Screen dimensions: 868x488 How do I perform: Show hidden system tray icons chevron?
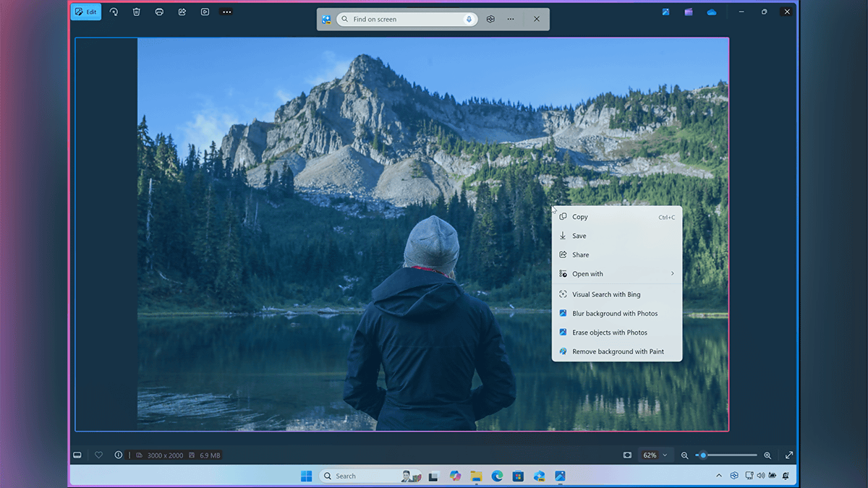719,476
